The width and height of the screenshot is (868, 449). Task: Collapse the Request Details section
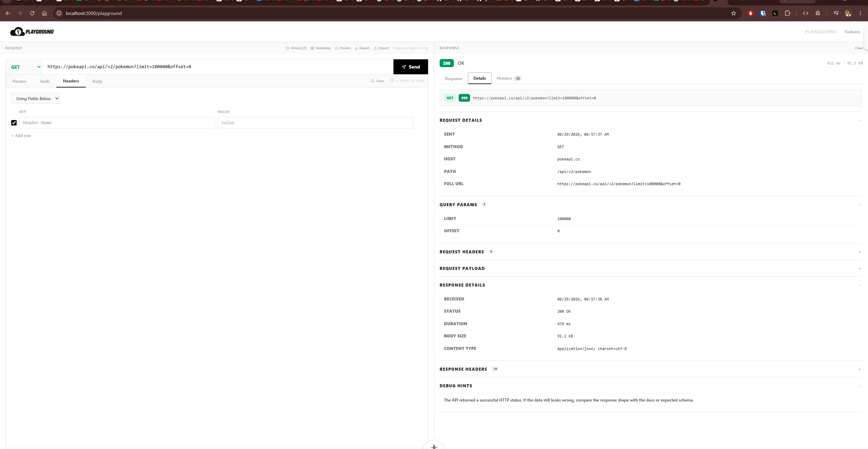click(x=860, y=120)
